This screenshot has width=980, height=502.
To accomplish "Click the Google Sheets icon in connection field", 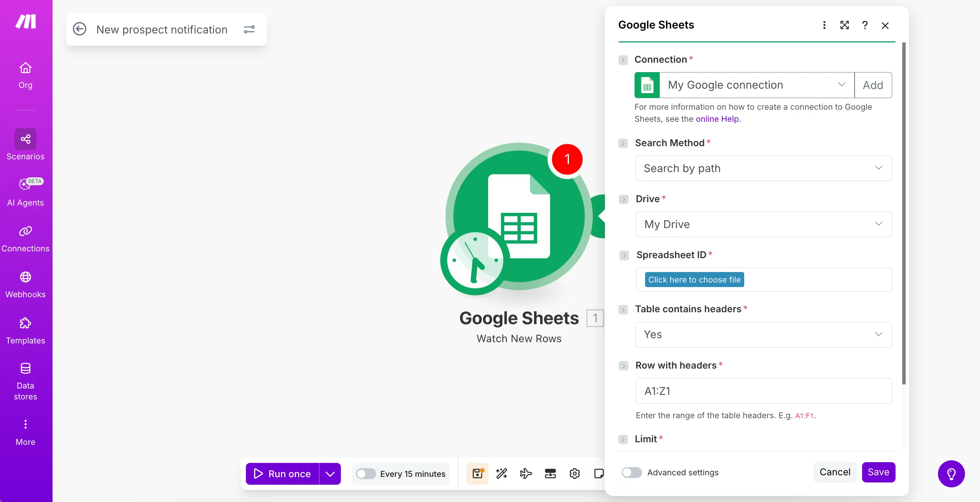I will click(x=647, y=85).
